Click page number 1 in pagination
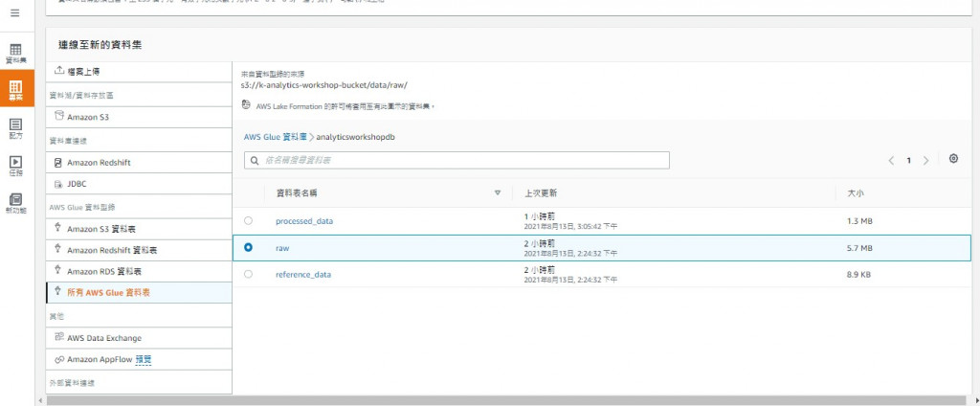 coord(909,161)
